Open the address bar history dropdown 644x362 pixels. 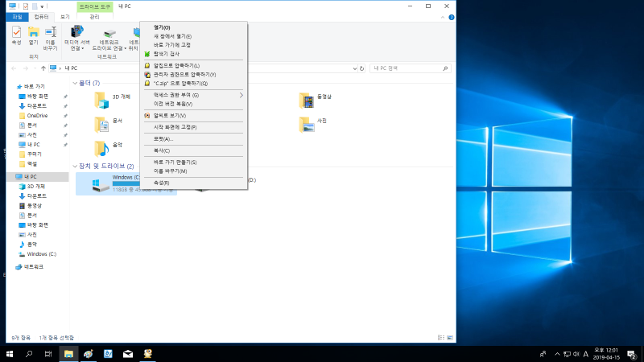354,68
